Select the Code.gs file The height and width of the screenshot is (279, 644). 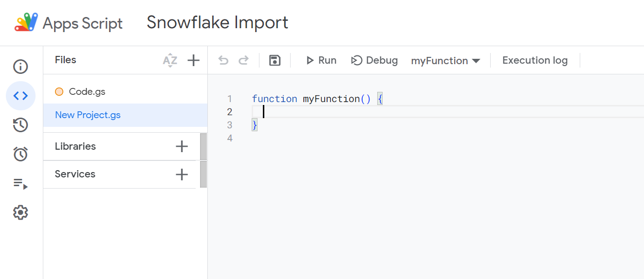coord(87,91)
